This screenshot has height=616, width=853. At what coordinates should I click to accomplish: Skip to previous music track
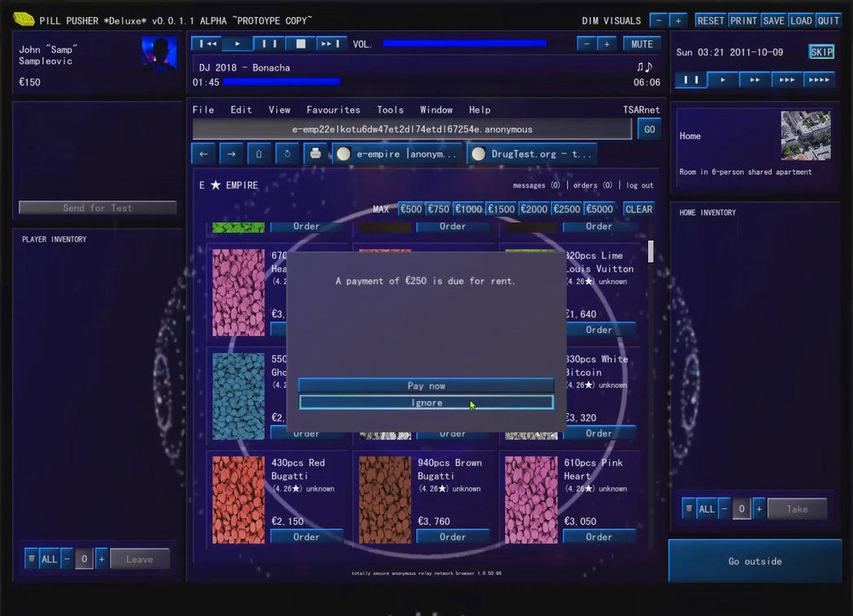coord(206,44)
